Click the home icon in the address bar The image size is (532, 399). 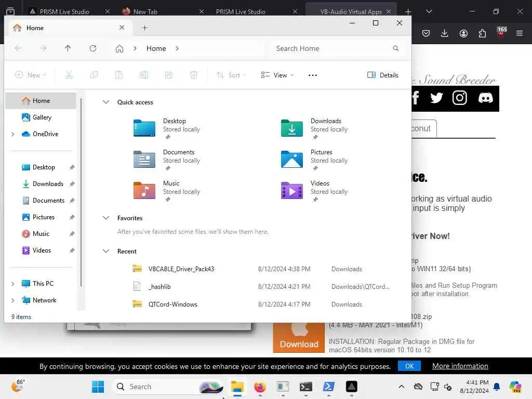tap(119, 48)
